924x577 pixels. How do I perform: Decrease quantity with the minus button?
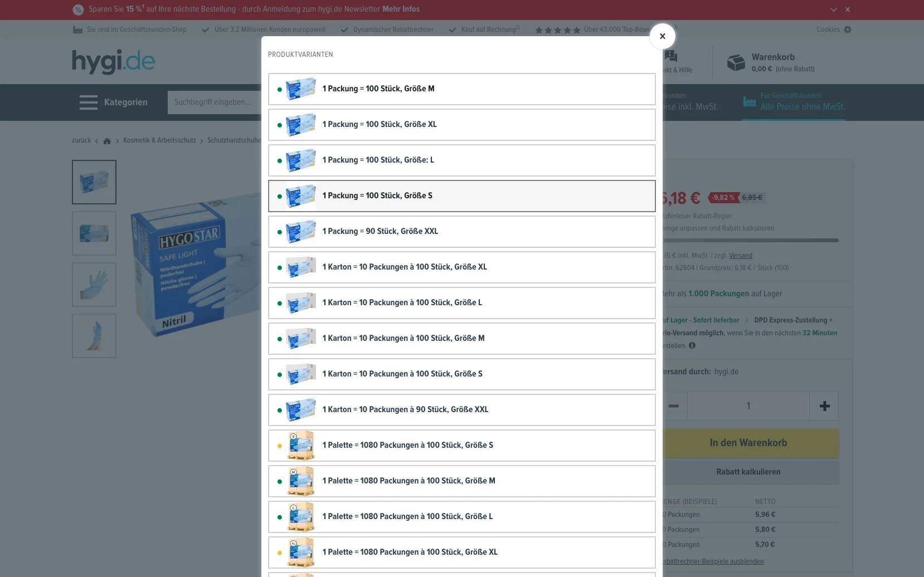pyautogui.click(x=674, y=406)
